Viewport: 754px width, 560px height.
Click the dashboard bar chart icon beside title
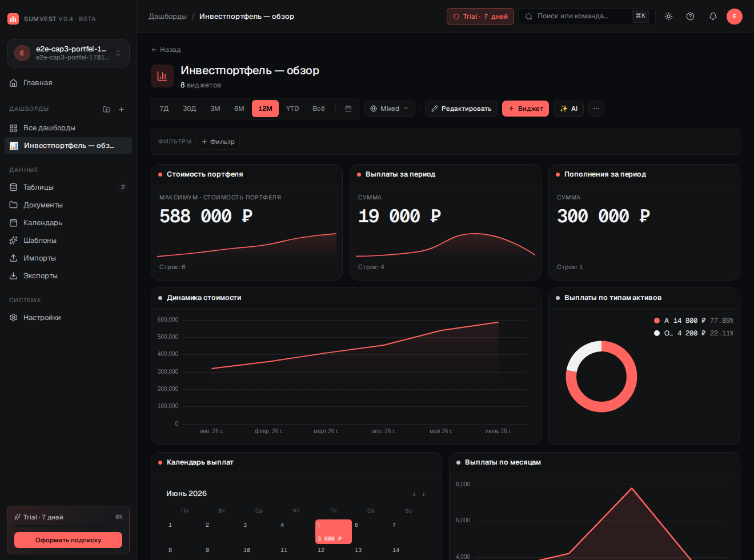point(162,76)
